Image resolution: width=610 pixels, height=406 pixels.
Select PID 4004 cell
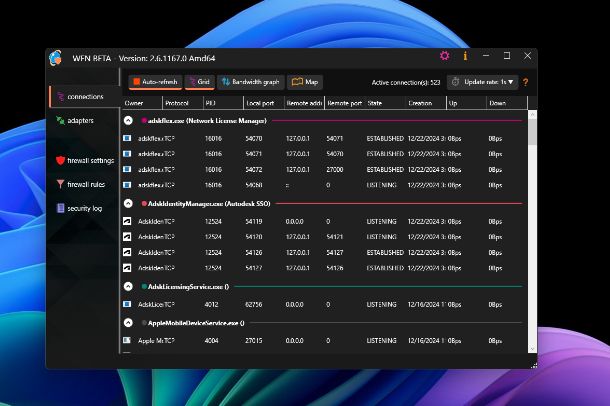click(x=212, y=341)
